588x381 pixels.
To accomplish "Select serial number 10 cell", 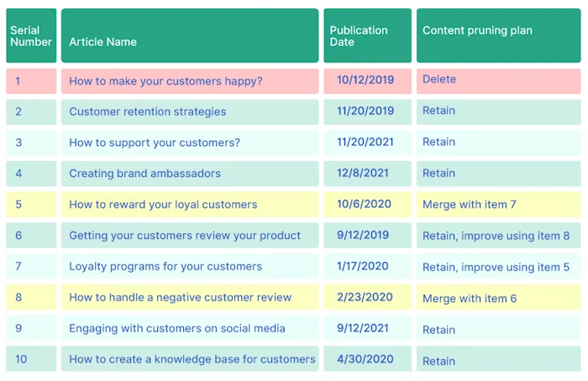I will pos(31,359).
